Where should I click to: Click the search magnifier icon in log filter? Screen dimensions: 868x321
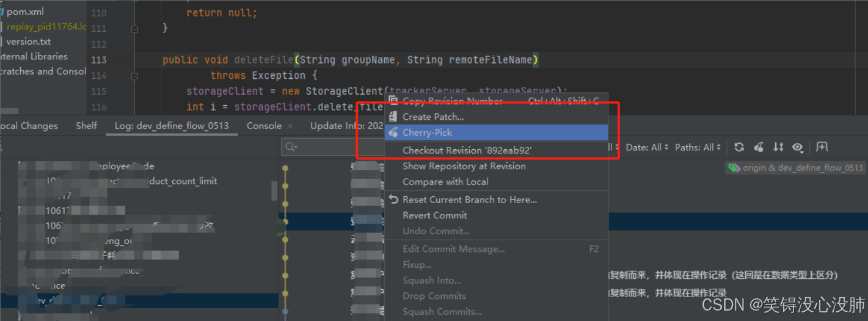(291, 147)
